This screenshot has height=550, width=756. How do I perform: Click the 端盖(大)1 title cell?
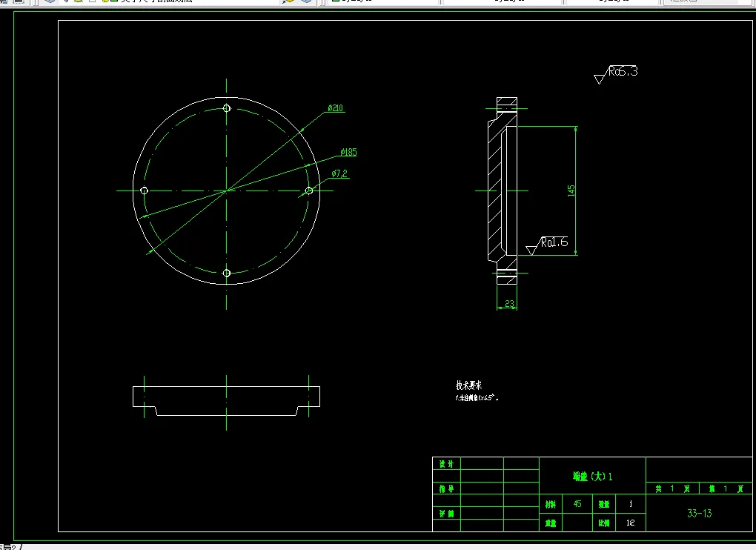592,476
